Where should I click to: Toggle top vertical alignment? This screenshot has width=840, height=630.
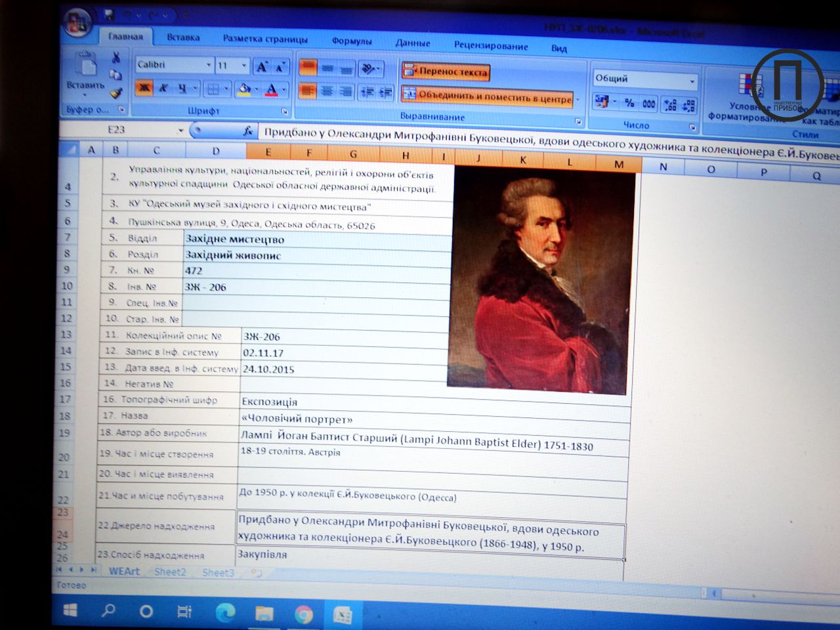pos(308,68)
